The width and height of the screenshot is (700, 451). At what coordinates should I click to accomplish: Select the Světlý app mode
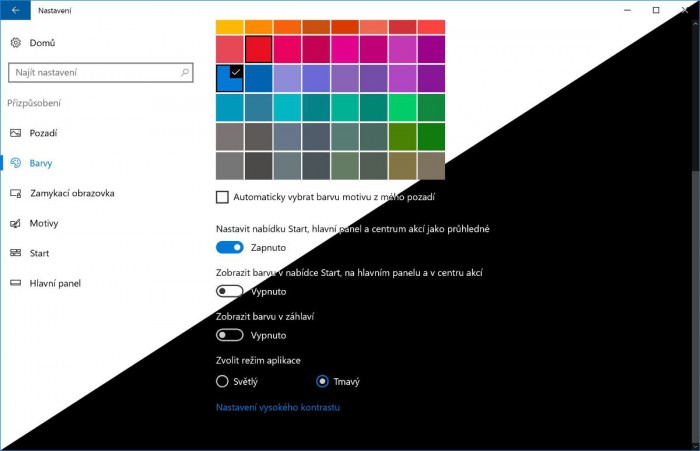(223, 381)
